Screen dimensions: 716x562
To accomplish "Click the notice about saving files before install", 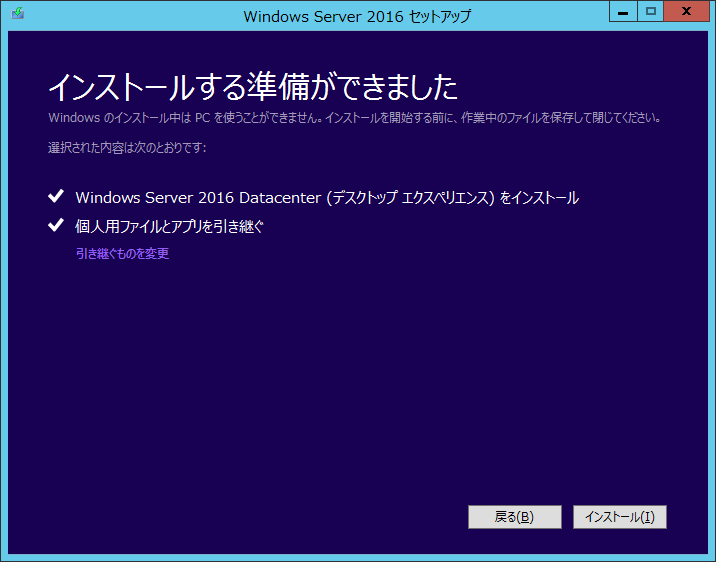I will pyautogui.click(x=355, y=118).
